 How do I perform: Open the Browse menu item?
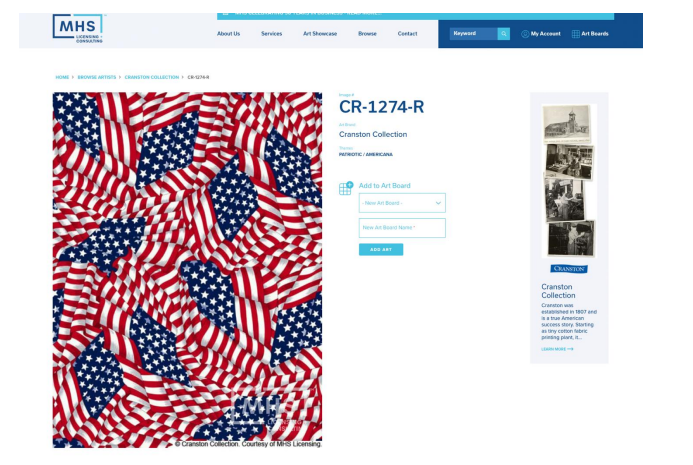(367, 34)
